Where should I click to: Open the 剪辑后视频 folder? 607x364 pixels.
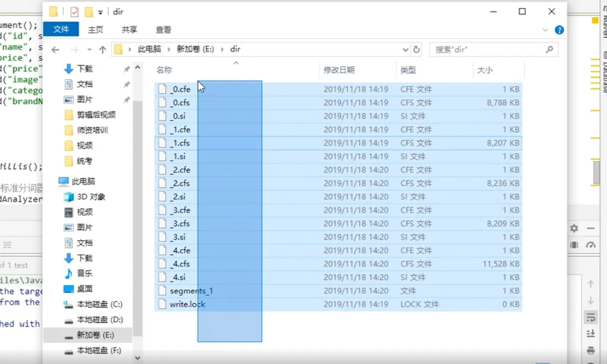click(x=96, y=115)
